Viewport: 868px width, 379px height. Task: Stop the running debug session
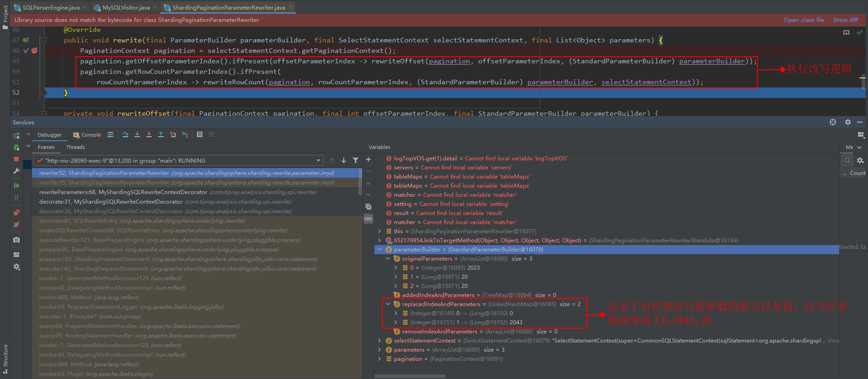(16, 159)
